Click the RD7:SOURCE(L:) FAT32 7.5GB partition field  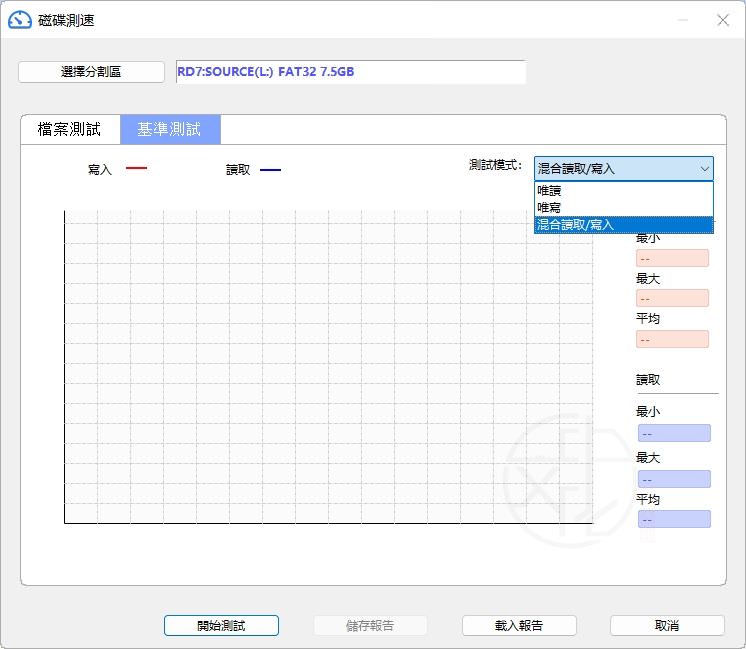coord(351,72)
